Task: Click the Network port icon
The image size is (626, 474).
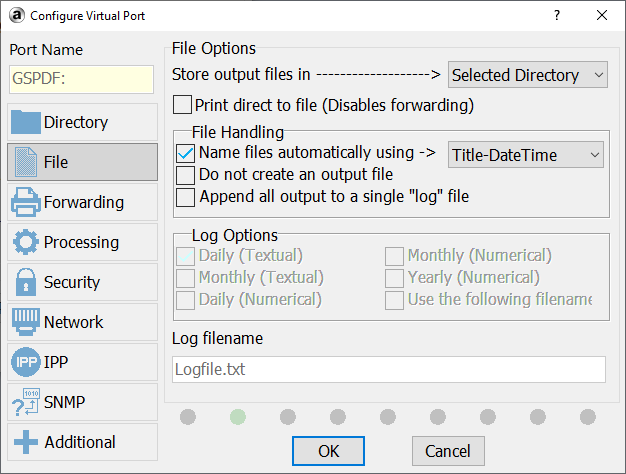Action: coord(26,322)
